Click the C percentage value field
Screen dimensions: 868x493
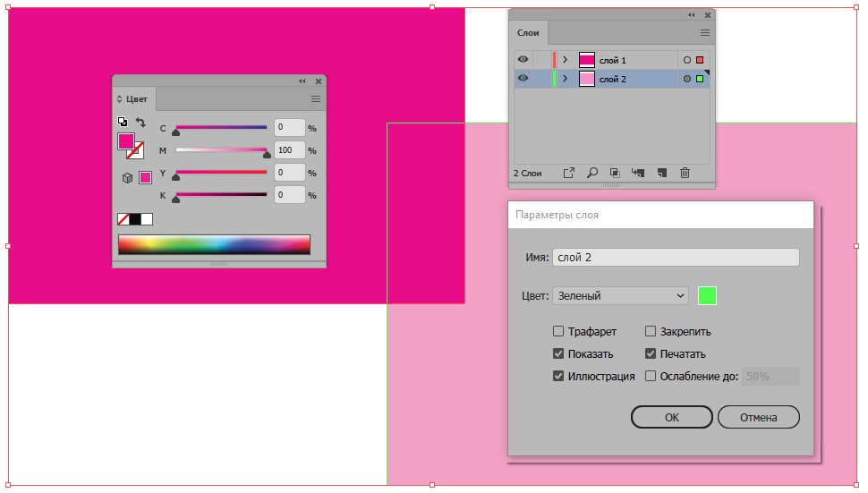[290, 127]
